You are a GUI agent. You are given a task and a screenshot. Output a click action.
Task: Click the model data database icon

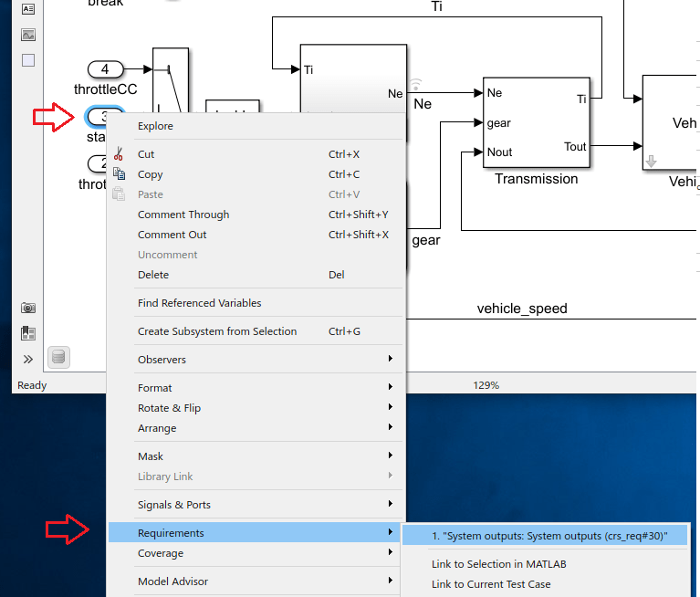[x=58, y=357]
